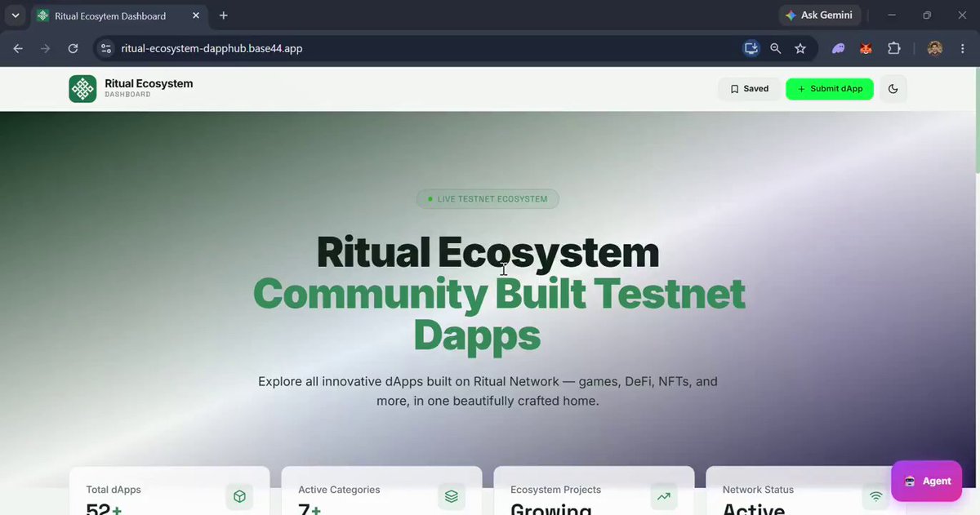Viewport: 980px width, 515px height.
Task: Click the Total dApps cube icon
Action: 239,496
